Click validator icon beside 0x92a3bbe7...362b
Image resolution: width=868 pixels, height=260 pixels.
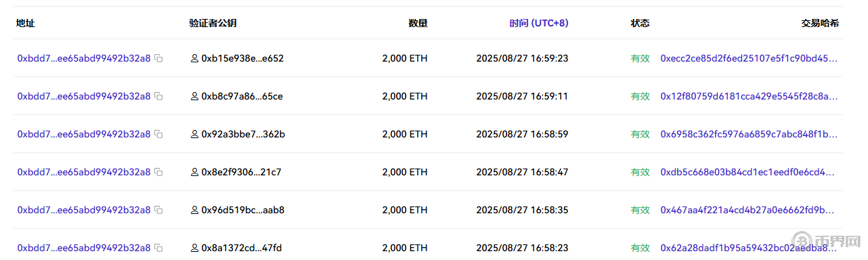(194, 135)
